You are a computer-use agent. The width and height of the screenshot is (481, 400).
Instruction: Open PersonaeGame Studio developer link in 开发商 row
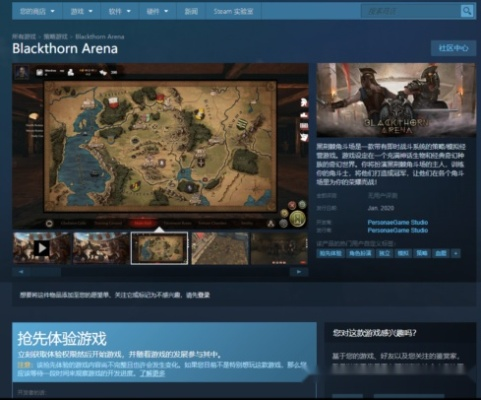point(398,222)
